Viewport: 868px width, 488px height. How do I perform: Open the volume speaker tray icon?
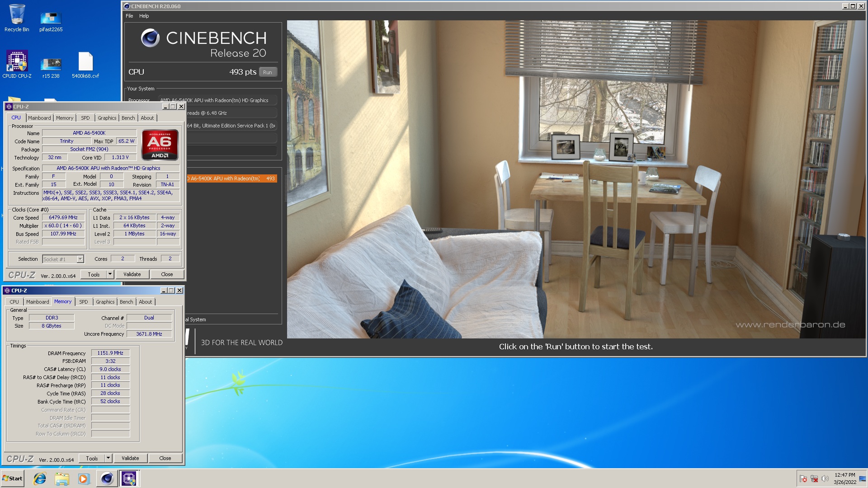point(825,479)
